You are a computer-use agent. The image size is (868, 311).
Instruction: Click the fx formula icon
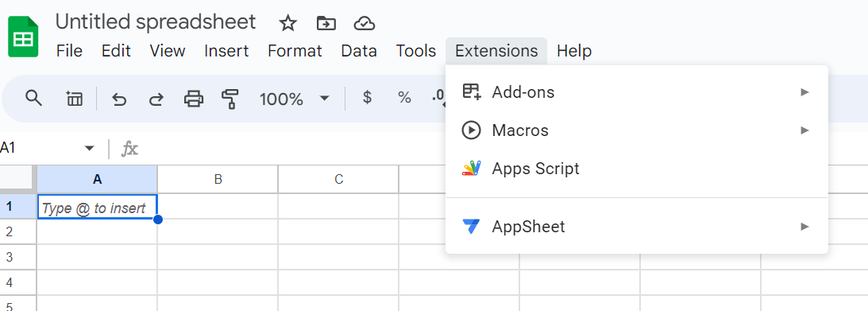pyautogui.click(x=129, y=148)
